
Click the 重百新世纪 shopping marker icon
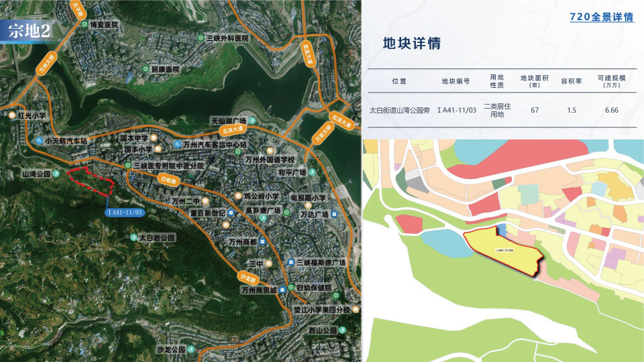point(231,213)
